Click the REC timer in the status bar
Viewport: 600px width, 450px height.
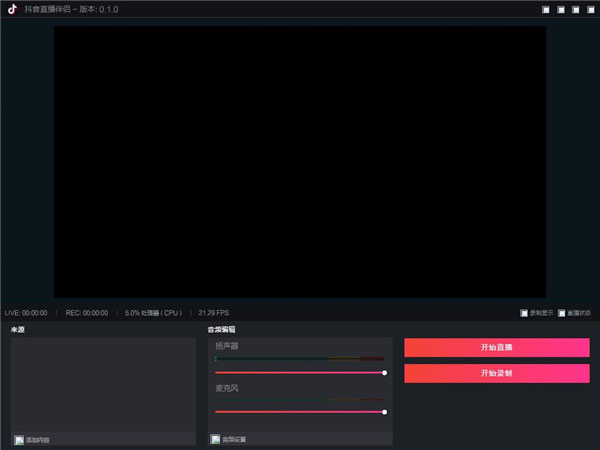(87, 313)
